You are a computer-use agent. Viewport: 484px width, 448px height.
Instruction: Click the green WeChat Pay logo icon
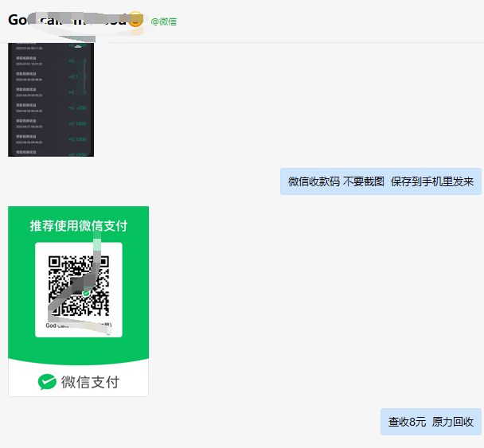tap(47, 382)
